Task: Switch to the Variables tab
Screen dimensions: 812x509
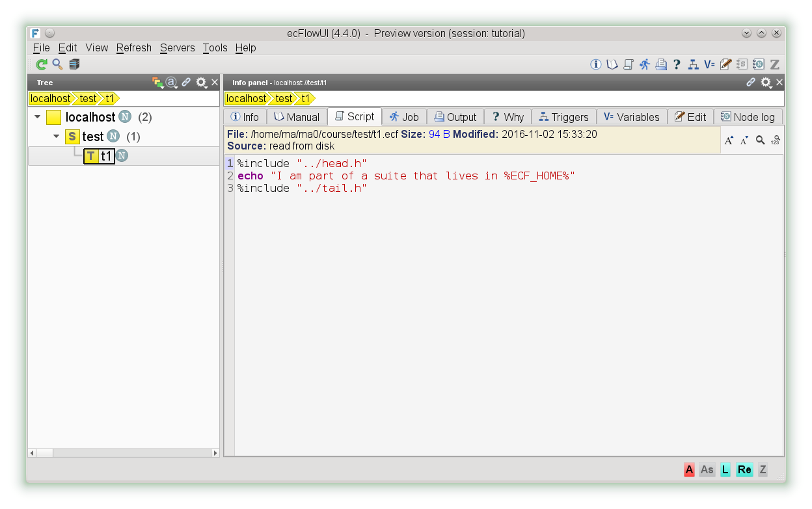Action: click(631, 117)
